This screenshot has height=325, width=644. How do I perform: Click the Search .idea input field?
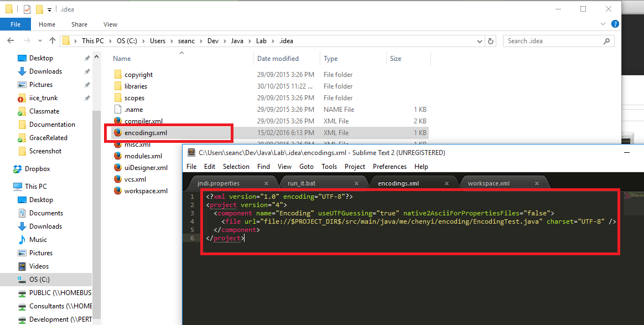pos(554,41)
